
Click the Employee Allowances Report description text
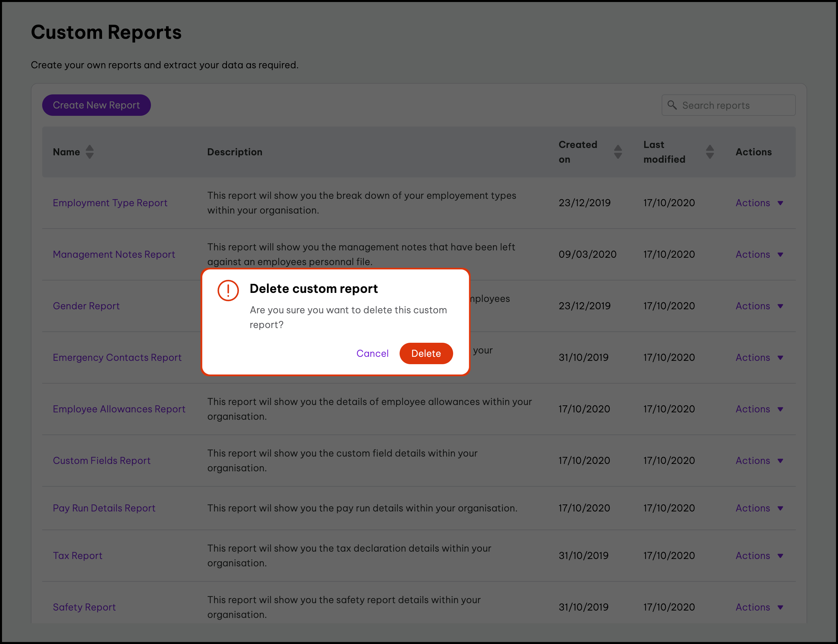pyautogui.click(x=370, y=409)
